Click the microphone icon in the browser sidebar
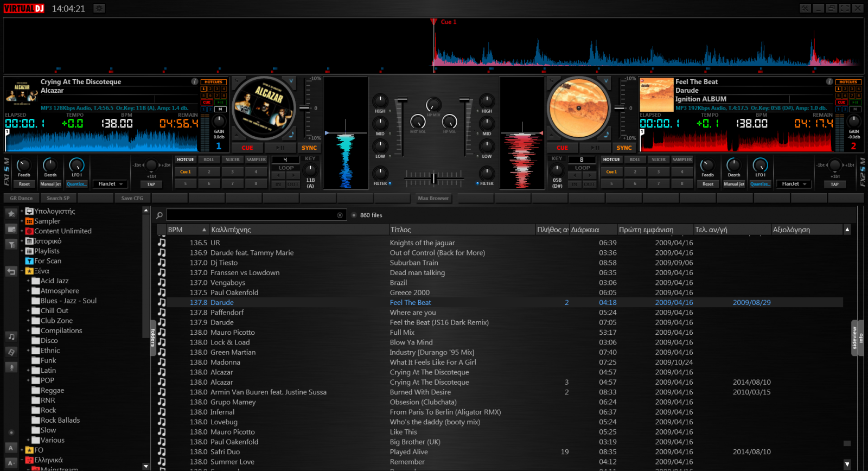Image resolution: width=868 pixels, height=471 pixels. click(x=11, y=367)
